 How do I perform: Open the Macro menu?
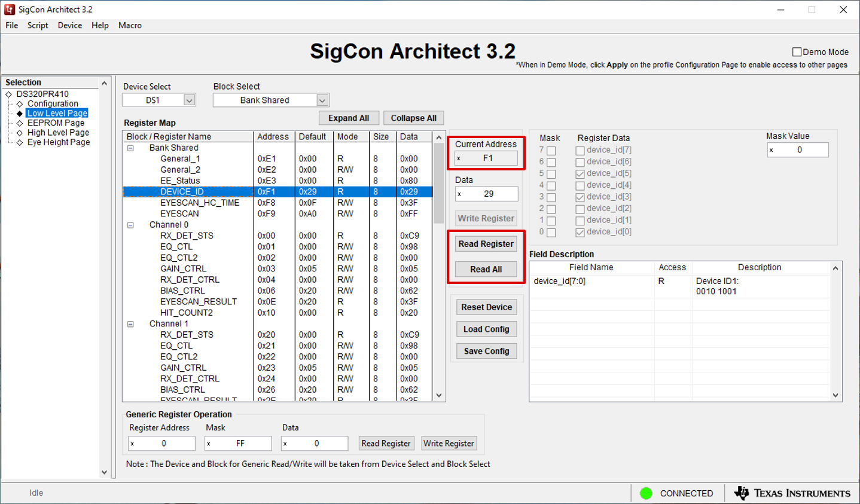130,25
